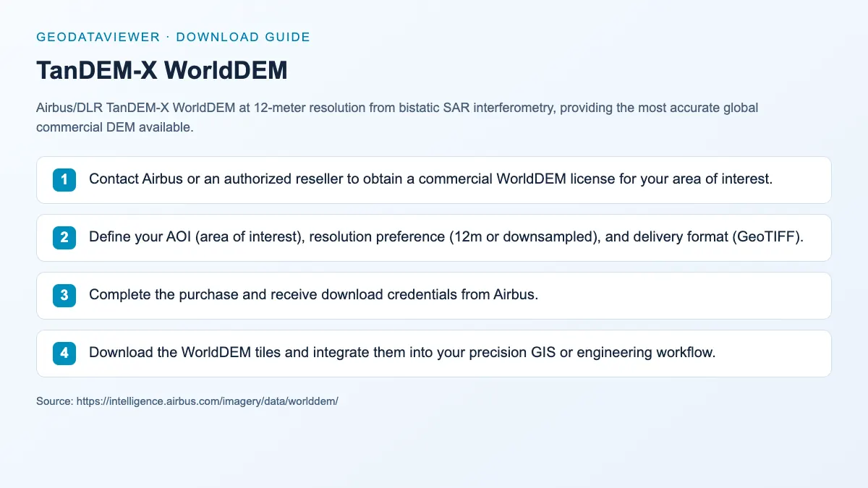This screenshot has width=868, height=488.
Task: Click the step 2 number badge
Action: click(64, 237)
